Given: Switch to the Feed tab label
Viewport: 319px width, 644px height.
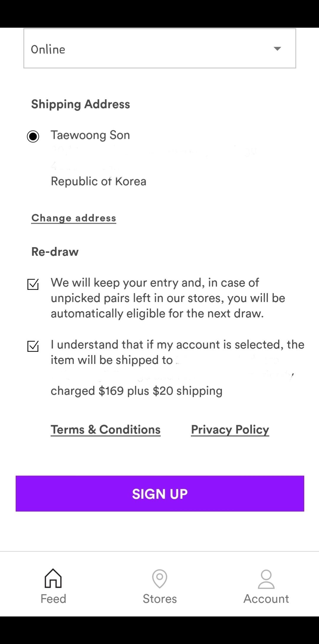Looking at the screenshot, I should click(x=53, y=599).
